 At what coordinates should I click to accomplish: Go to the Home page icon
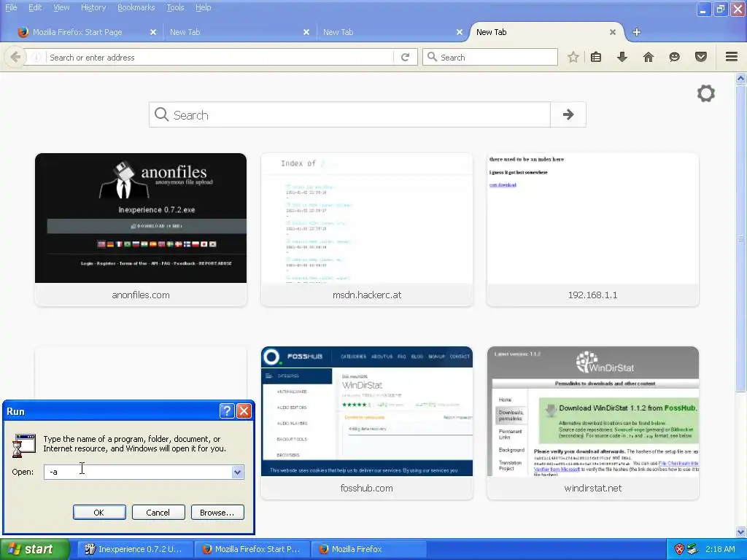(649, 57)
